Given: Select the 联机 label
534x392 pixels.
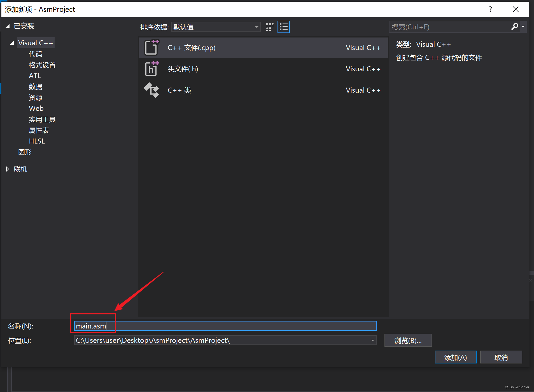Looking at the screenshot, I should (x=20, y=169).
